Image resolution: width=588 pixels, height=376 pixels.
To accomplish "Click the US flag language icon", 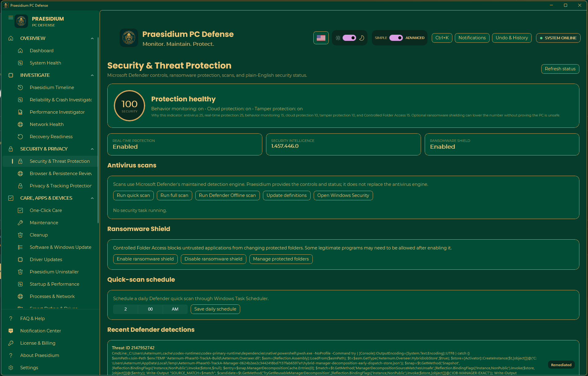I will (321, 38).
